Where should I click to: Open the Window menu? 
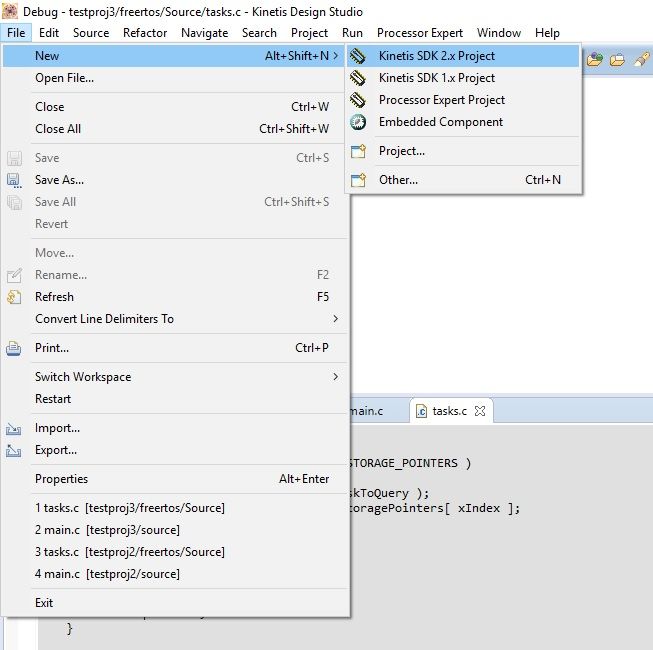coord(498,33)
